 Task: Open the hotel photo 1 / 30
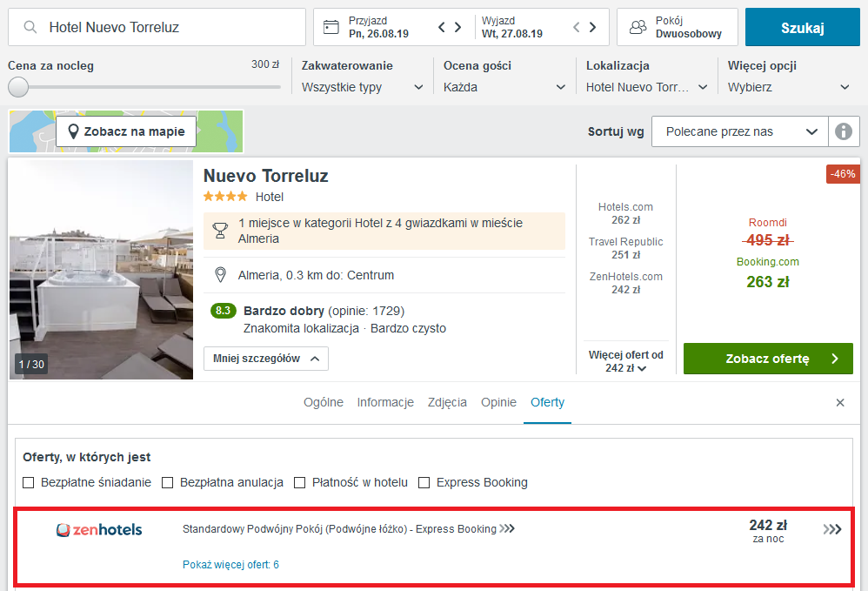[101, 270]
